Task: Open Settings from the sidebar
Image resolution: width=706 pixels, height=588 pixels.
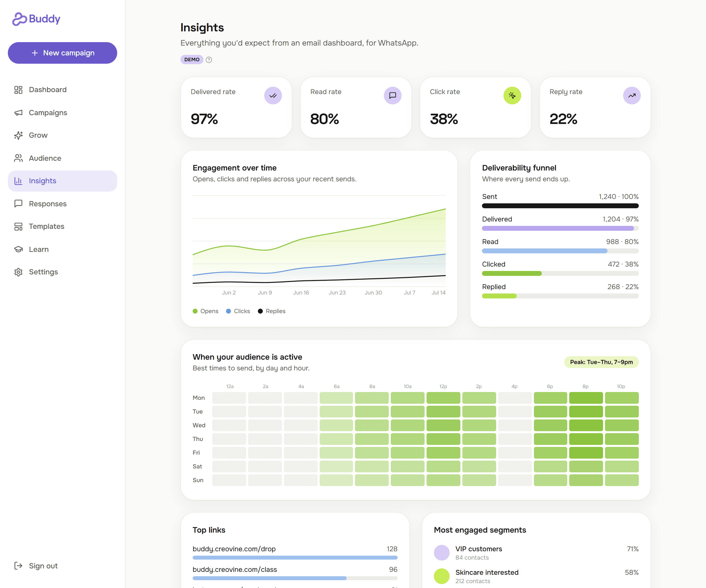Action: (63, 272)
